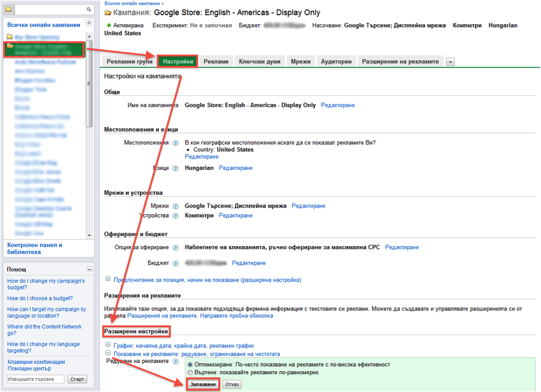Open help icon next to Редуване на рекламите
541x392 pixels.
[175, 362]
